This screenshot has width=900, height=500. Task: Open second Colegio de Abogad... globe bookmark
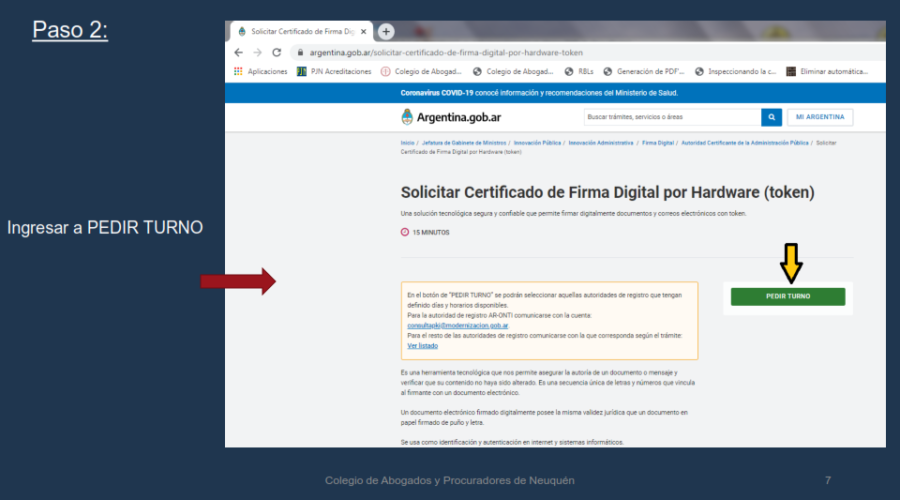pos(513,72)
